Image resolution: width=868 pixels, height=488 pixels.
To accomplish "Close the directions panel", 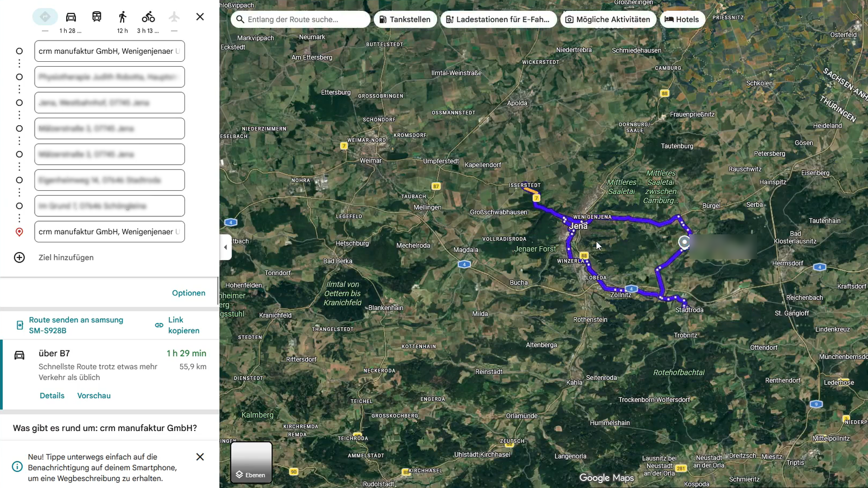I will [200, 17].
